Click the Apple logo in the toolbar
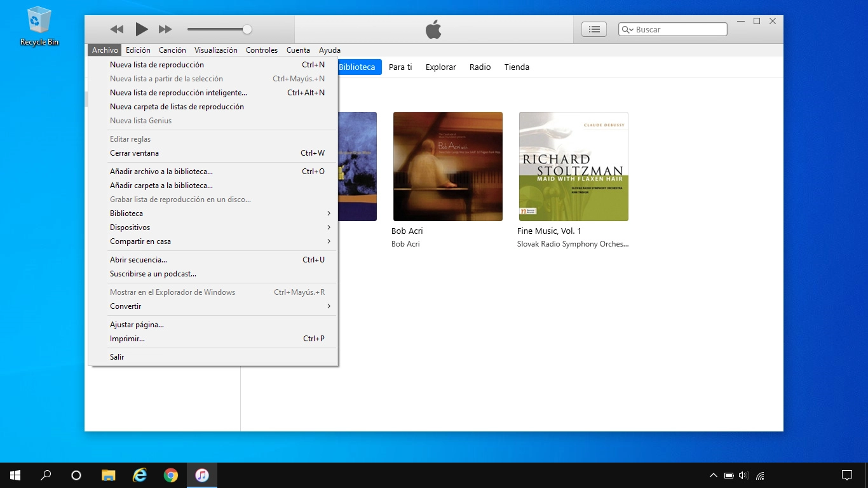Image resolution: width=868 pixels, height=488 pixels. click(433, 29)
